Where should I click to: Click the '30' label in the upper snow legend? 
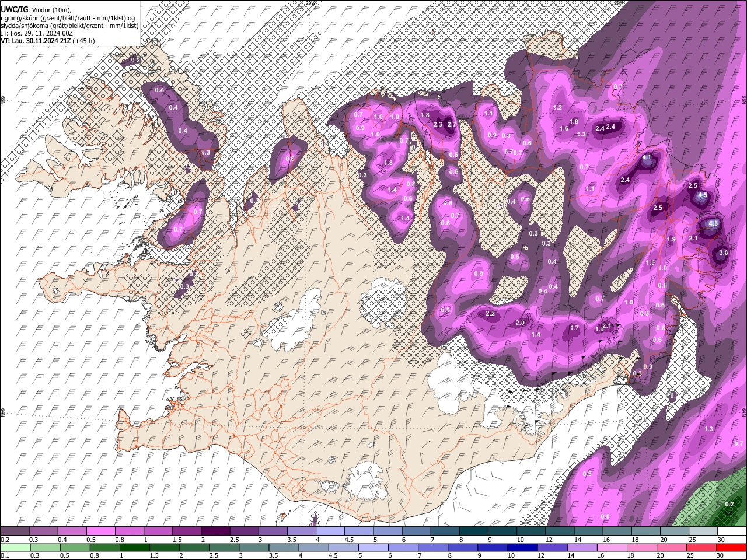721,540
